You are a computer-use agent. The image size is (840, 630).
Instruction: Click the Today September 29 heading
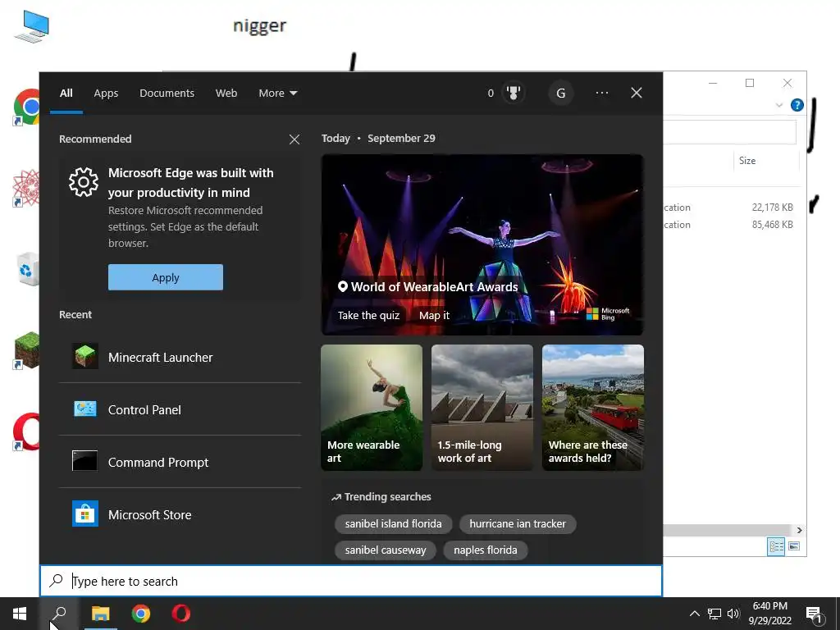point(378,138)
